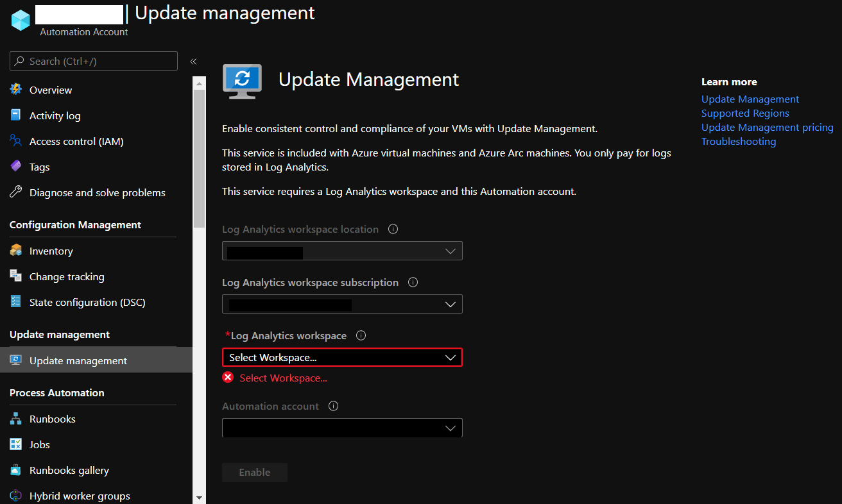
Task: Click the sidebar scrollbar up arrow
Action: (x=199, y=83)
